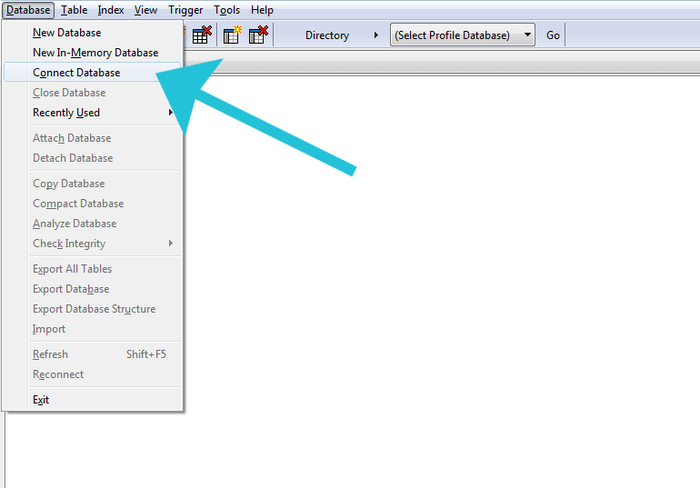
Task: Click the Go button
Action: click(x=553, y=35)
